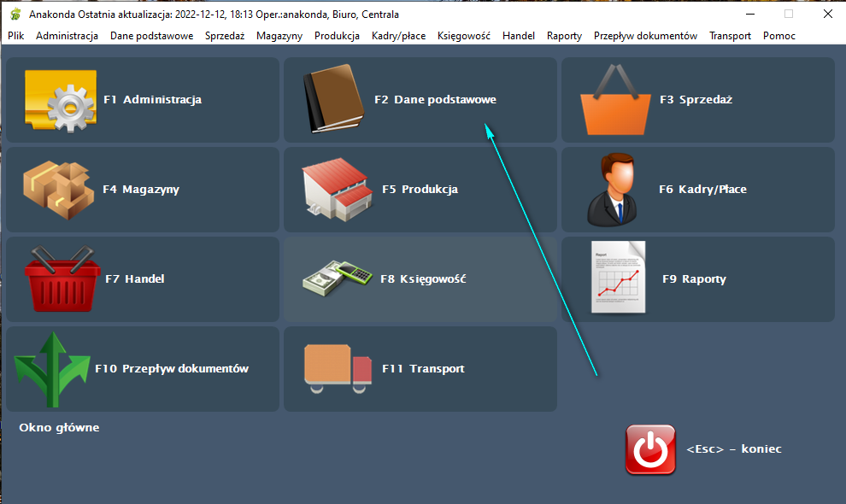Open the money and calculator Księgowość icon

point(338,278)
